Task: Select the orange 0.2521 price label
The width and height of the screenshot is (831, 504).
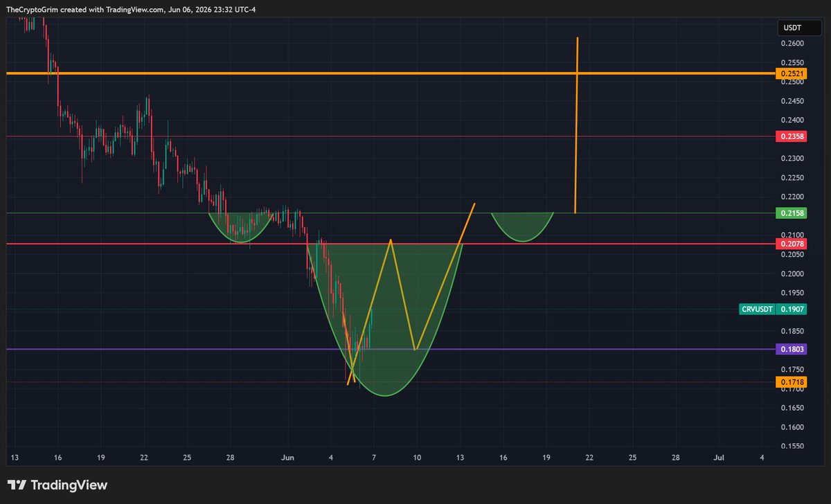Action: [792, 73]
